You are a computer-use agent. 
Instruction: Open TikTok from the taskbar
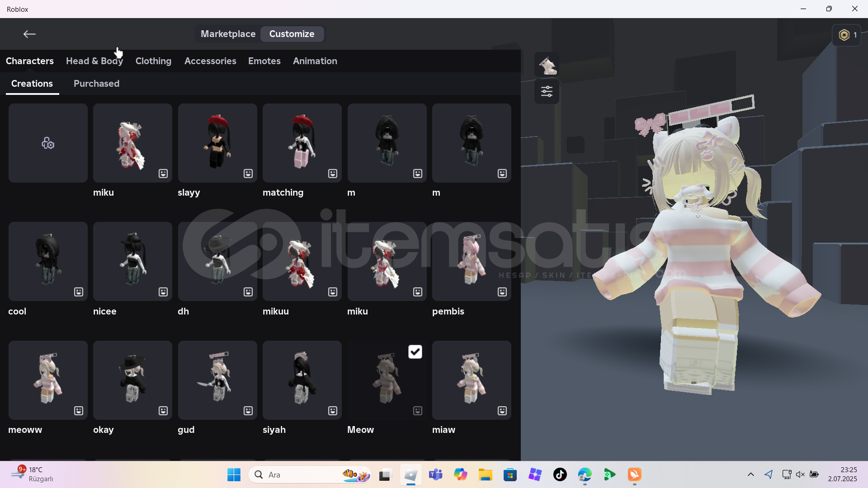tap(560, 475)
